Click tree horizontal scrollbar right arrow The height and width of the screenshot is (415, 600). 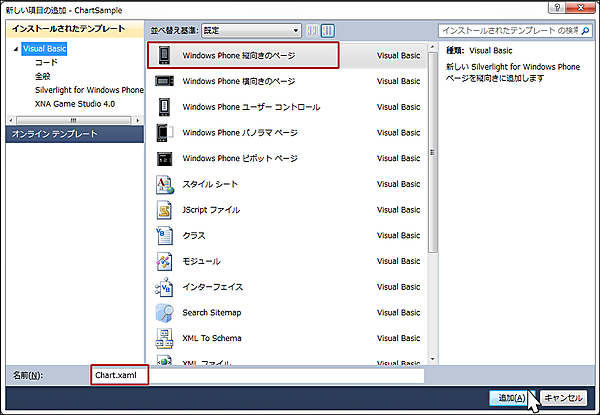138,120
